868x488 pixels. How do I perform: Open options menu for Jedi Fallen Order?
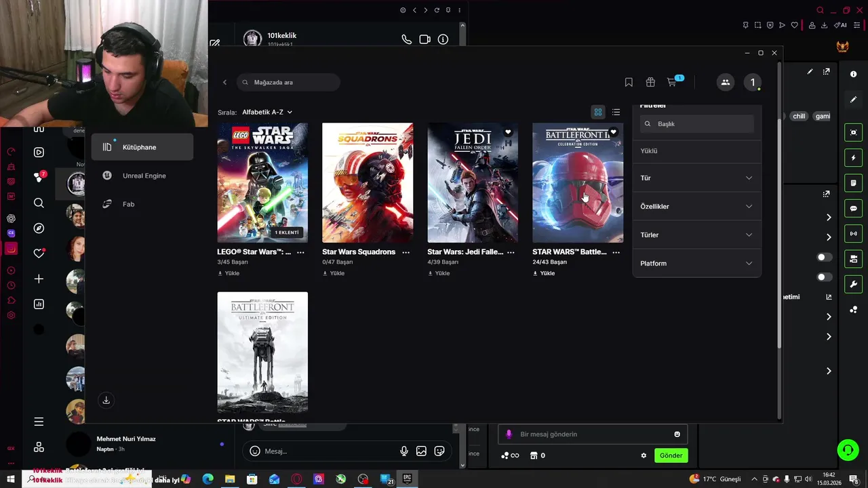[x=511, y=252]
